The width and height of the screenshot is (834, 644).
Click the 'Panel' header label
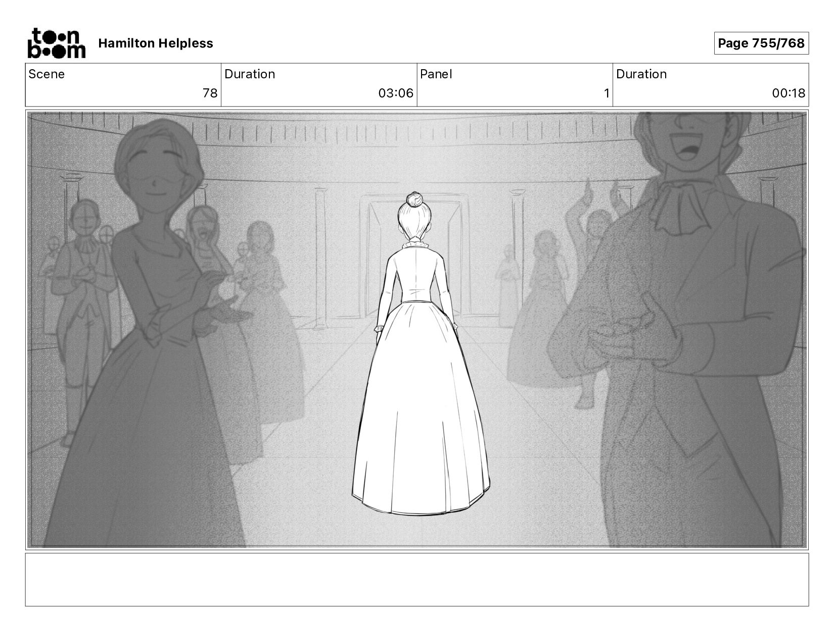pos(436,74)
